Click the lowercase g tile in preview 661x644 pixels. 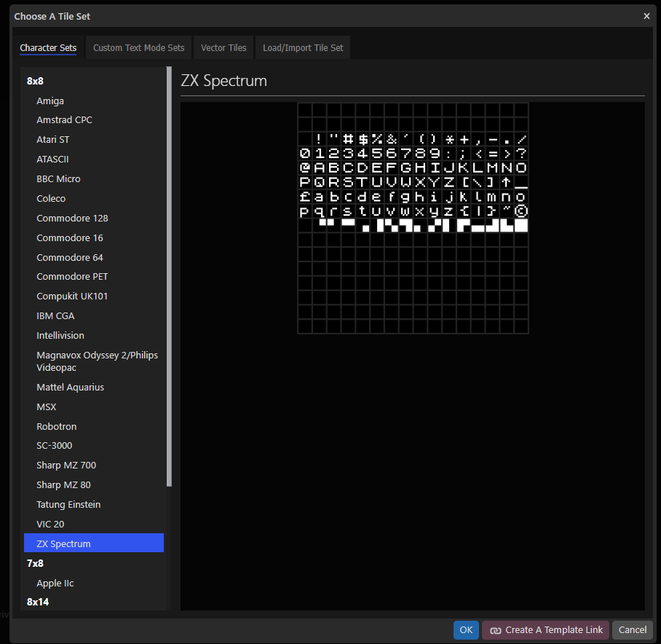point(405,197)
